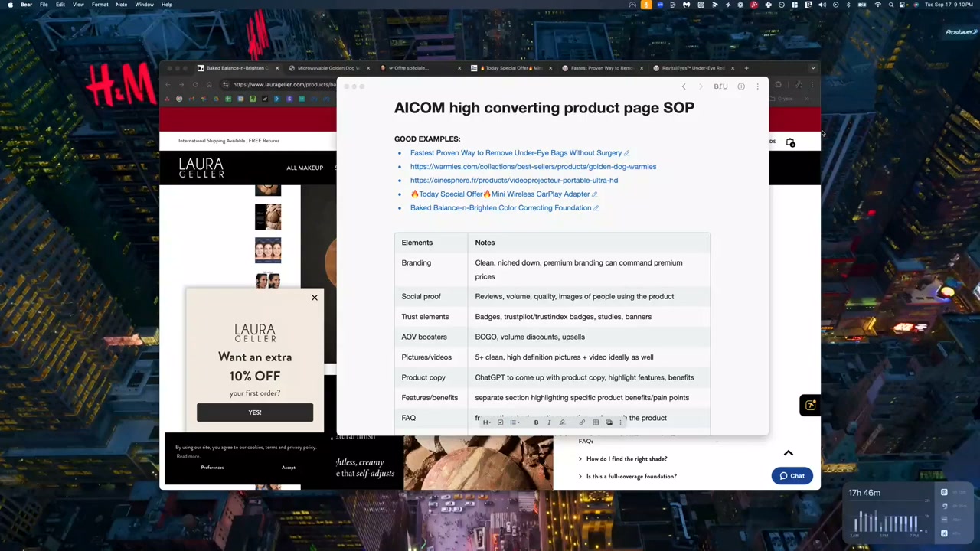Click the BIU style button in Bear
Image resolution: width=980 pixels, height=551 pixels.
tap(720, 86)
